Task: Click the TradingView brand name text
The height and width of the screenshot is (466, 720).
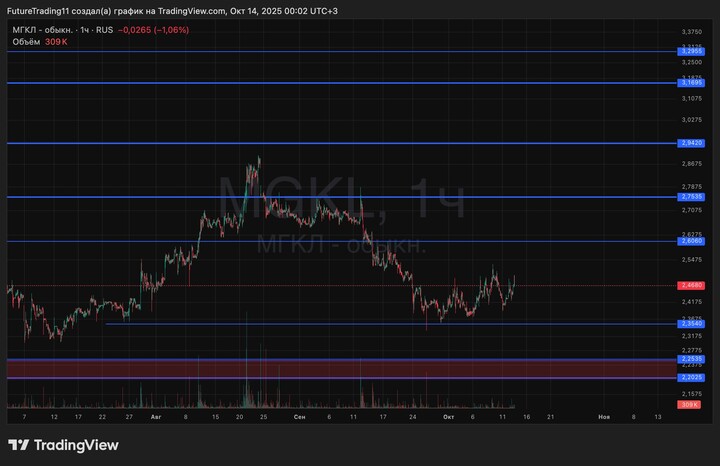Action: (76, 445)
